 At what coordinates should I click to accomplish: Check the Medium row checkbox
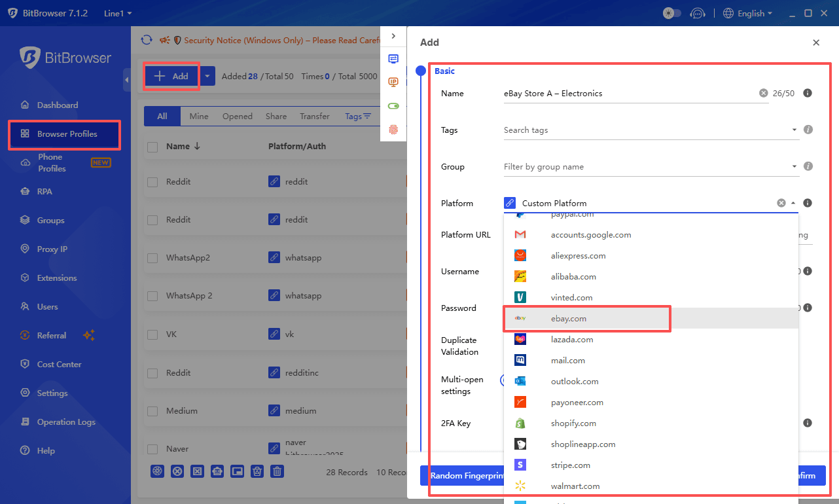(x=152, y=411)
